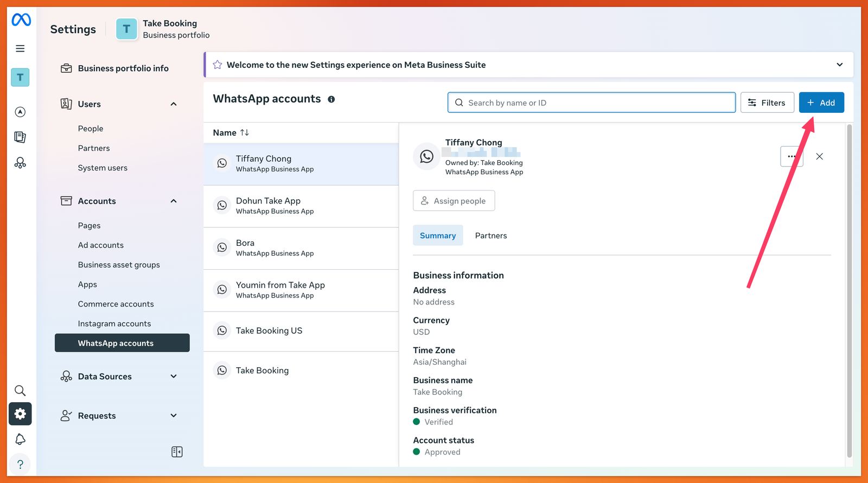
Task: Select Tiffany Chong account row
Action: 301,164
